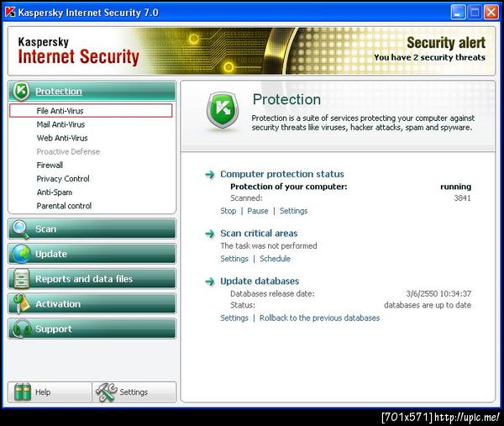Viewport: 504px width, 426px height.
Task: Click 'The task was not performed' text
Action: pos(269,246)
